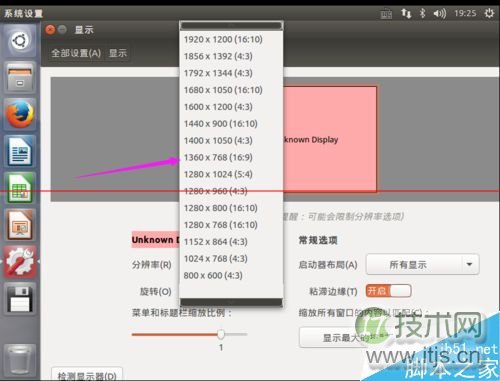Viewport: 500px width, 381px height.
Task: Toggle the sticky edges switch off
Action: (x=388, y=291)
